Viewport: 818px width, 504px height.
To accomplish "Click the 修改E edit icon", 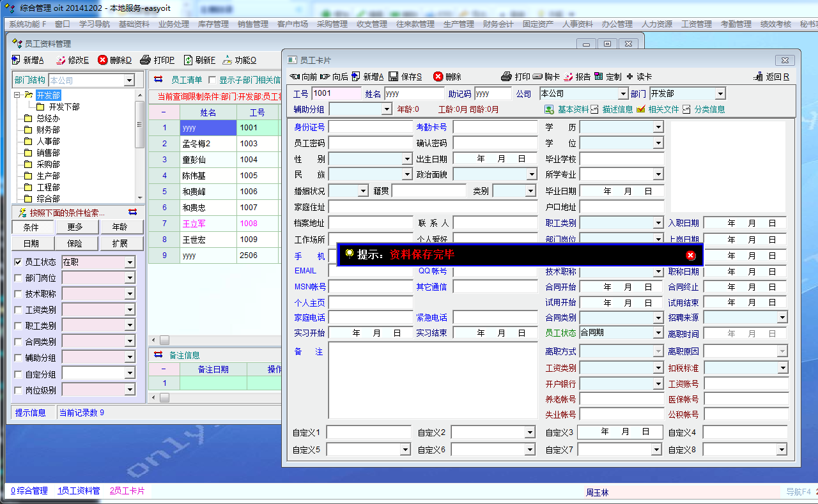I will click(61, 60).
